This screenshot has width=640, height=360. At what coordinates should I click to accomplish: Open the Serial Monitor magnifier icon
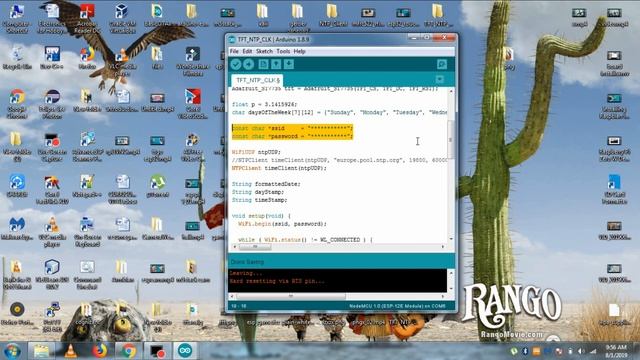(442, 64)
